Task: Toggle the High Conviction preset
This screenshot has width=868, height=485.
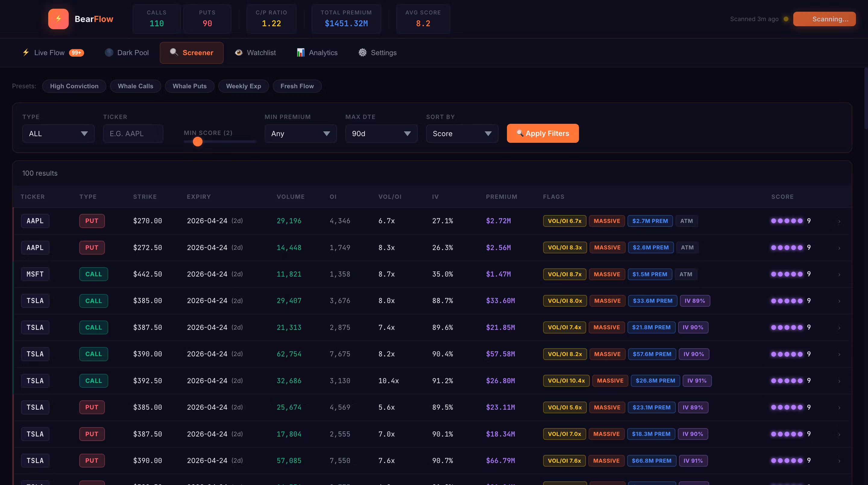Action: tap(74, 86)
